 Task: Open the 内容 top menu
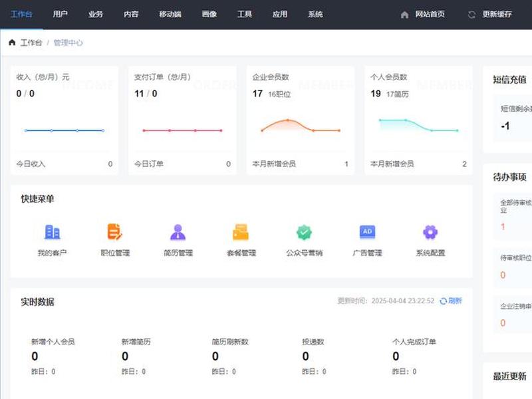tap(131, 14)
